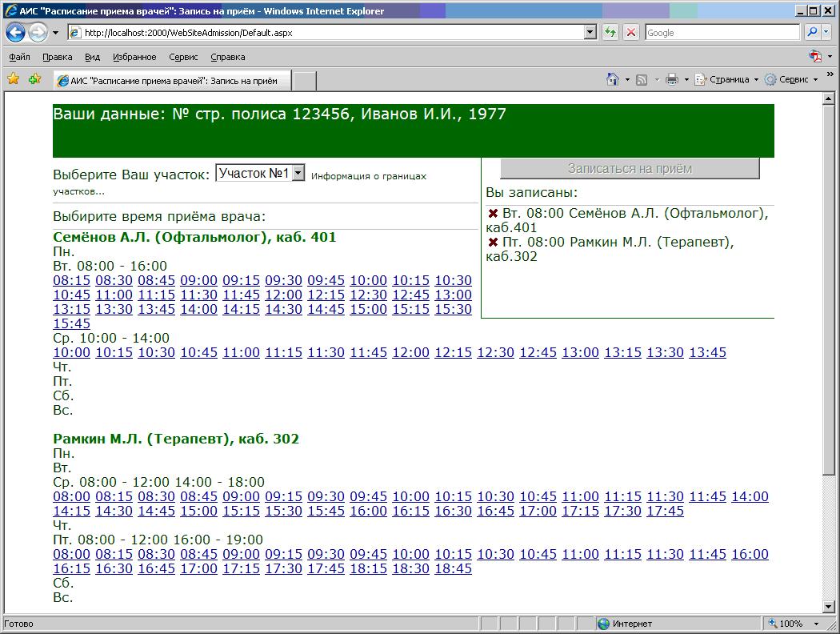The image size is (840, 634).
Task: Remove Пт. 08:00 Рамкин appointment red cross
Action: coord(493,243)
